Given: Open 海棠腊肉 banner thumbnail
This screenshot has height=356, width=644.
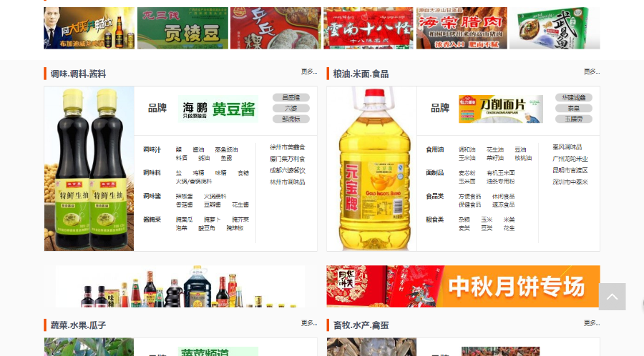Looking at the screenshot, I should tap(462, 28).
